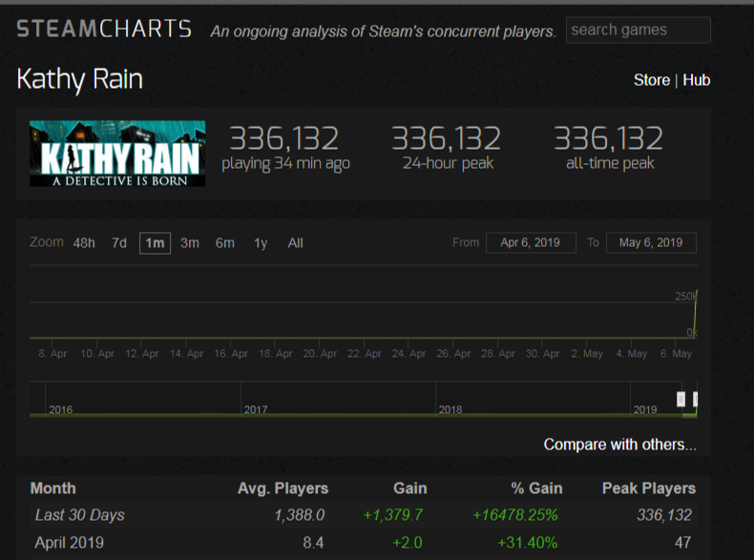
Task: Click the 336,132 playing count
Action: coord(283,138)
